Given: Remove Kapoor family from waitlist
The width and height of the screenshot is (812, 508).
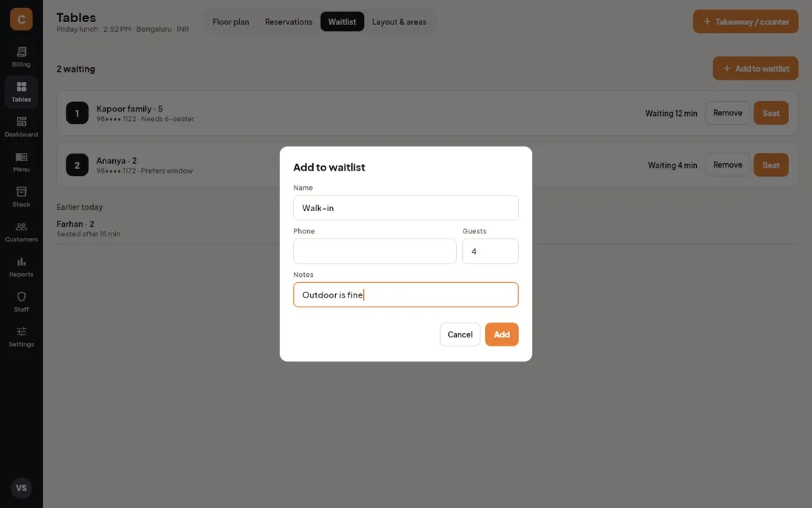Looking at the screenshot, I should coord(728,113).
